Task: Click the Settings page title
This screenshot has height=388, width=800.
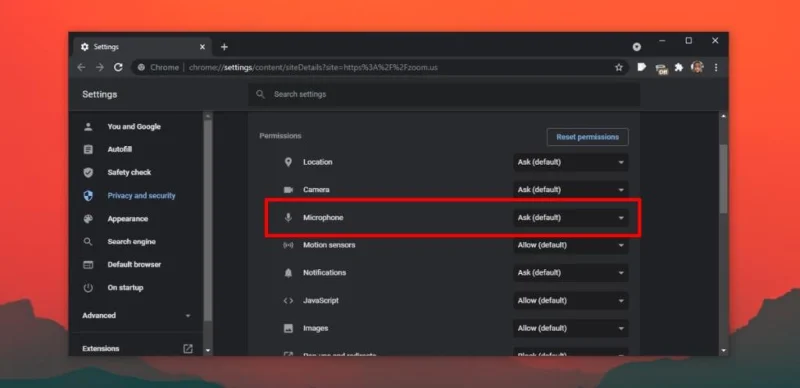Action: (x=99, y=94)
